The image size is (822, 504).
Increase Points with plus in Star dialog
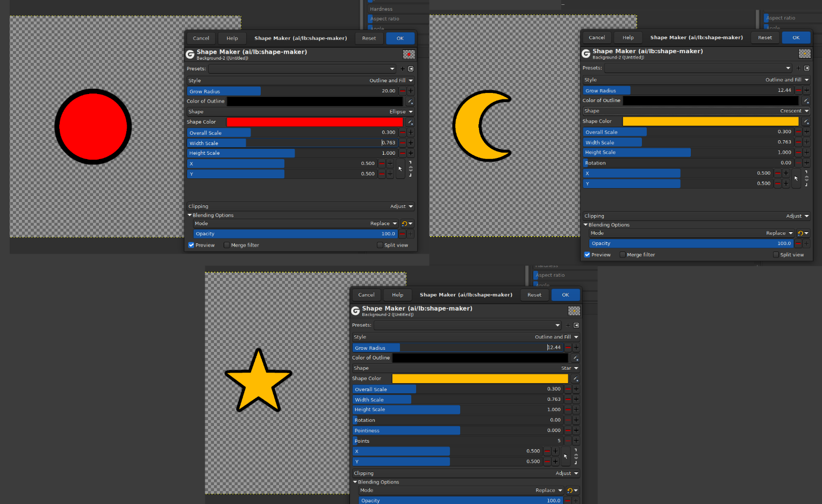pos(576,441)
